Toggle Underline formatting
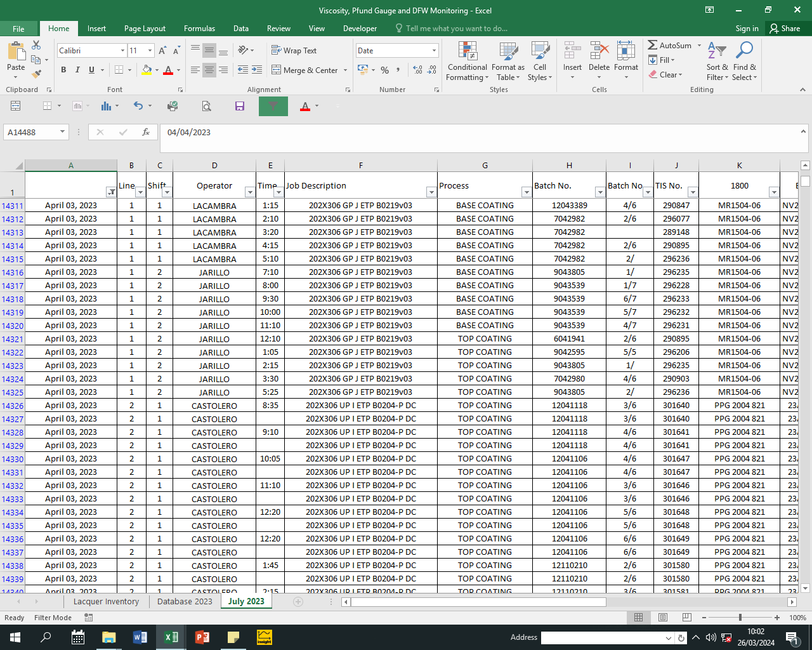Viewport: 812px width, 650px height. pos(91,70)
